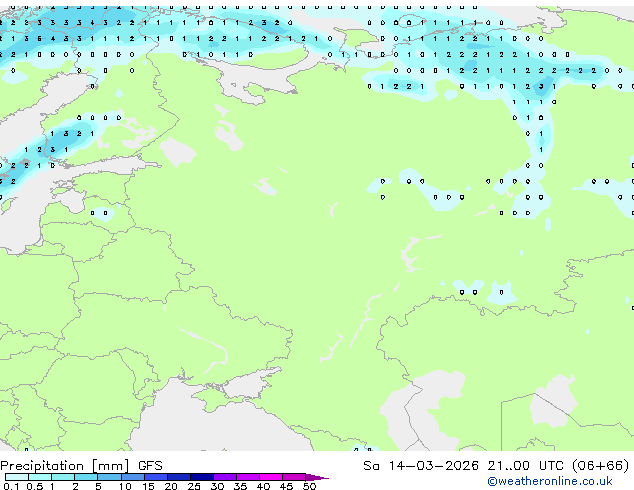Click the 'Precipitation [mm]' title text
Image resolution: width=634 pixels, height=490 pixels.
point(65,466)
